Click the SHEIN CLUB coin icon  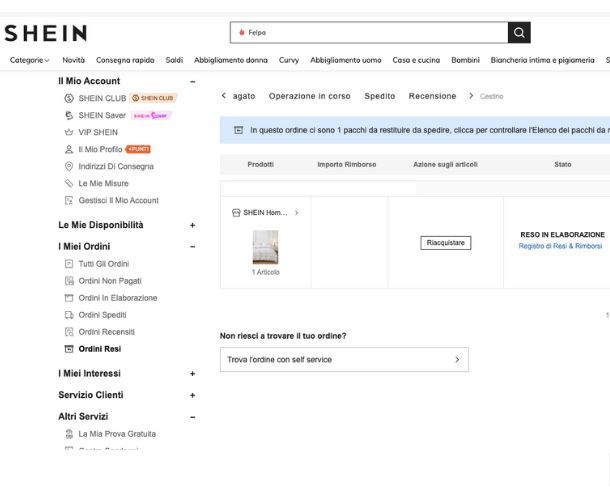coord(69,98)
